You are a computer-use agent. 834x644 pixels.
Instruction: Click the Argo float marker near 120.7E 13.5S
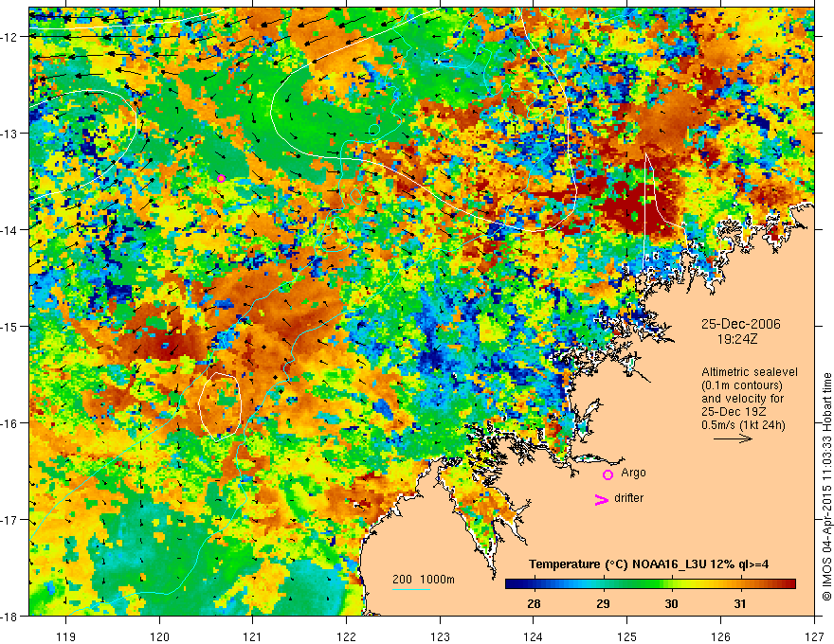pyautogui.click(x=221, y=179)
